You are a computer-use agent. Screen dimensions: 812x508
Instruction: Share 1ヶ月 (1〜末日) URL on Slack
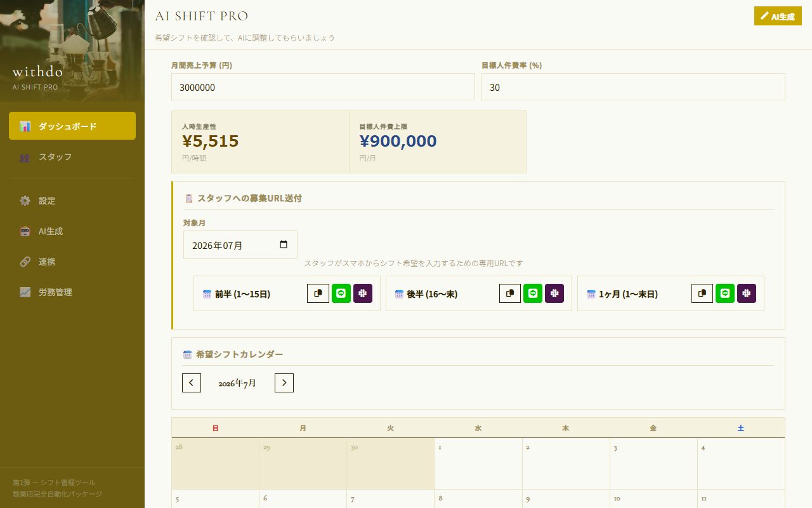(x=747, y=293)
